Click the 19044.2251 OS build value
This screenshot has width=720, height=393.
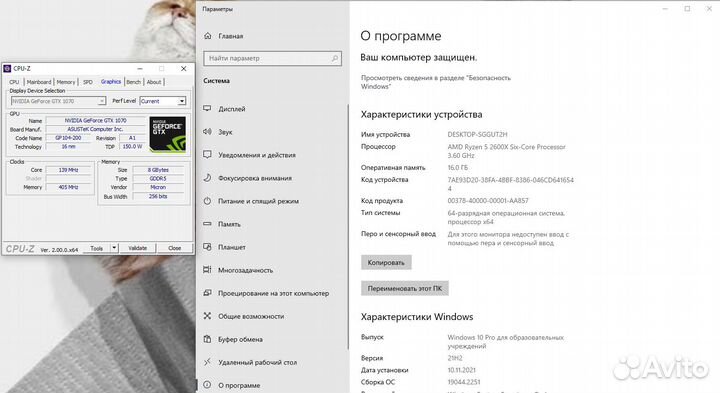464,382
